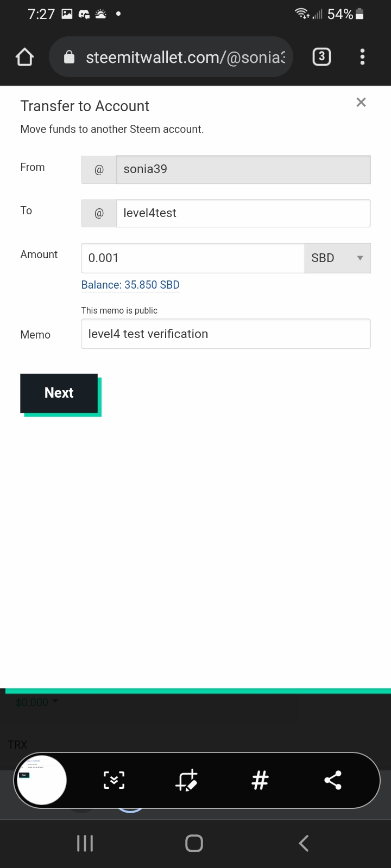The image size is (391, 868).
Task: Tap the Android back navigation button
Action: pyautogui.click(x=304, y=843)
